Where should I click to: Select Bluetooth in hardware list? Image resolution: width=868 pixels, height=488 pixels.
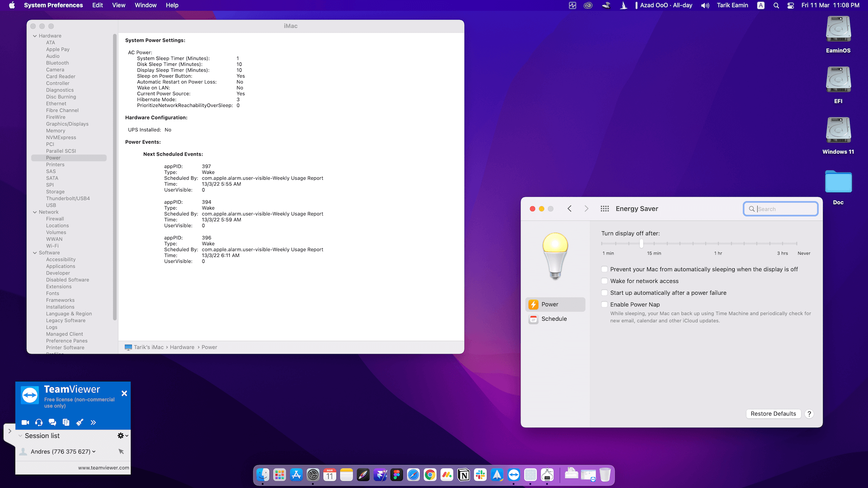[57, 63]
